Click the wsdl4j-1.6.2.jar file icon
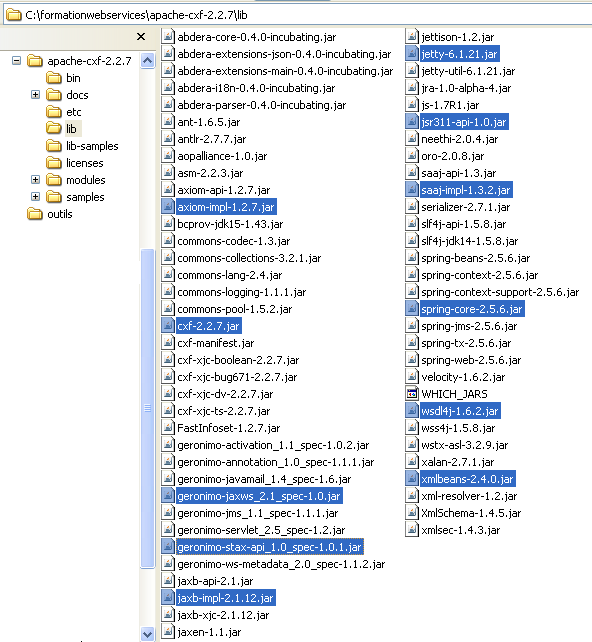 tap(411, 411)
